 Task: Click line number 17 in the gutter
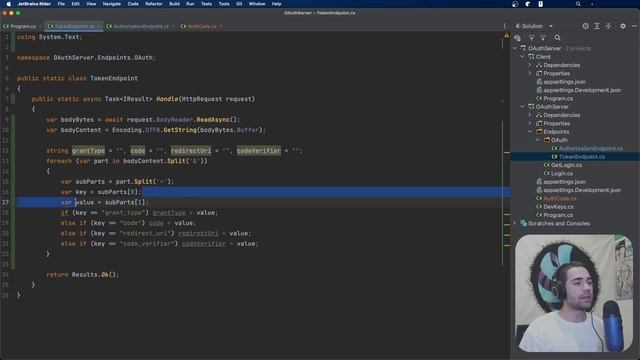click(x=5, y=202)
